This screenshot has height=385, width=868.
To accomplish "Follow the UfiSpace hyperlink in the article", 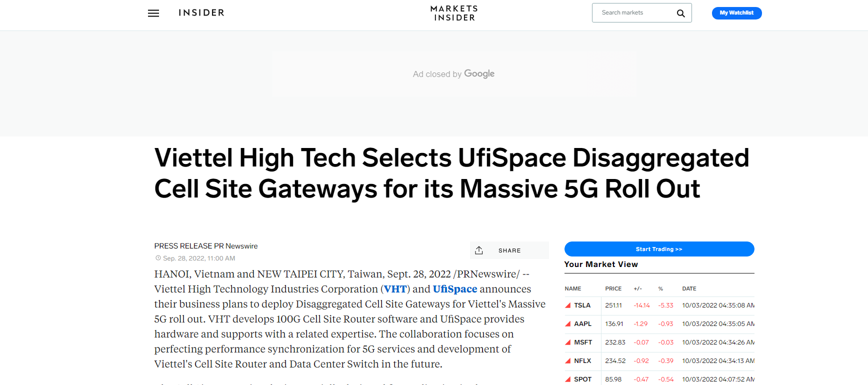I will click(455, 289).
